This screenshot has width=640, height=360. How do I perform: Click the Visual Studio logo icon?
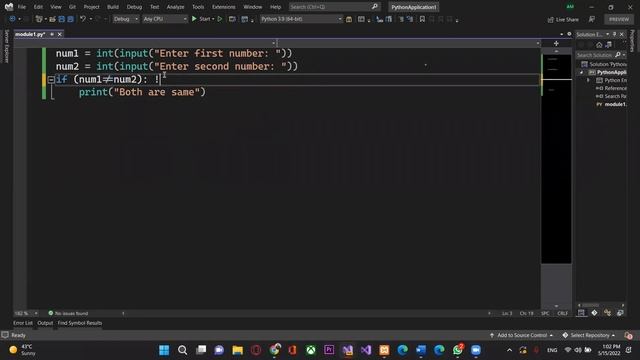click(x=9, y=7)
